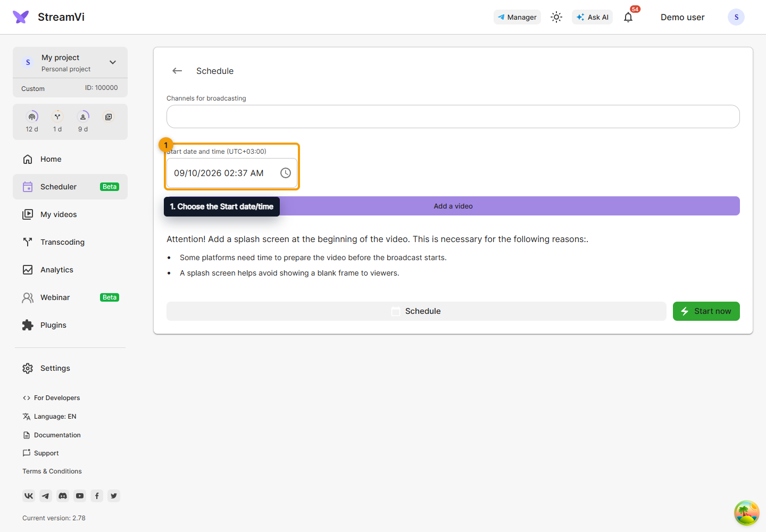Open the Telegram social icon in the footer
Viewport: 766px width, 532px height.
pos(46,496)
